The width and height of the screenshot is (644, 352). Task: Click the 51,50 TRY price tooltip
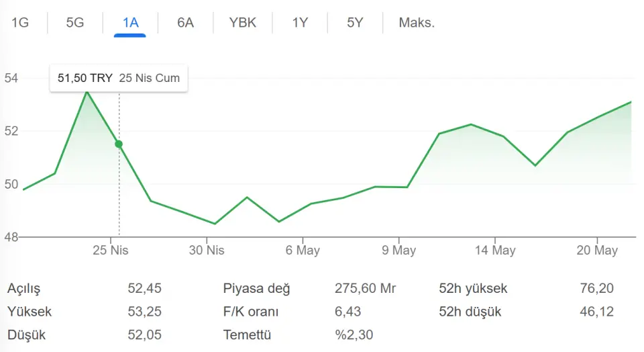click(x=119, y=78)
